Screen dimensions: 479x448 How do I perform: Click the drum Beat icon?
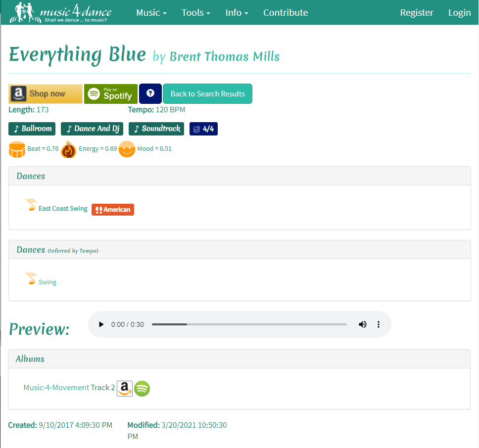pyautogui.click(x=17, y=149)
